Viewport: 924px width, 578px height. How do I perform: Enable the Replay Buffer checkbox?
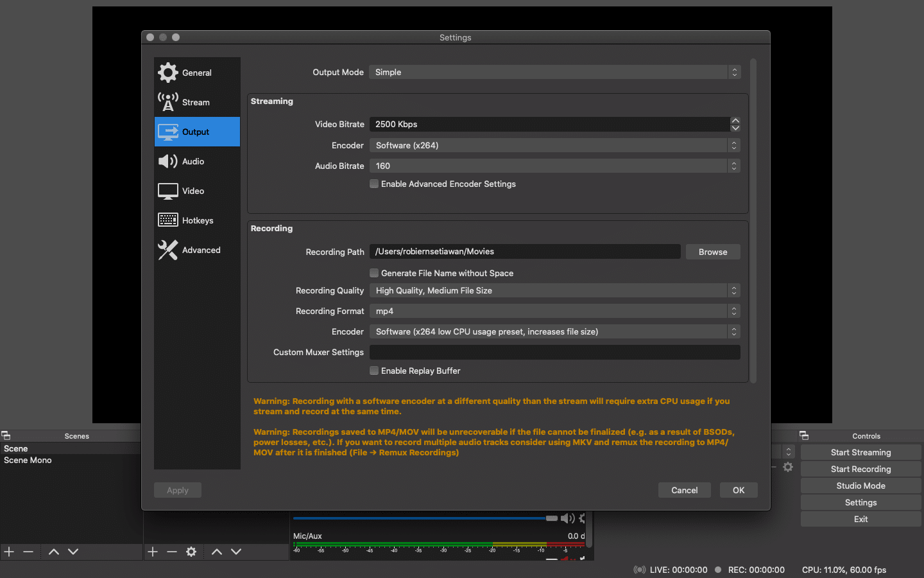click(x=374, y=371)
